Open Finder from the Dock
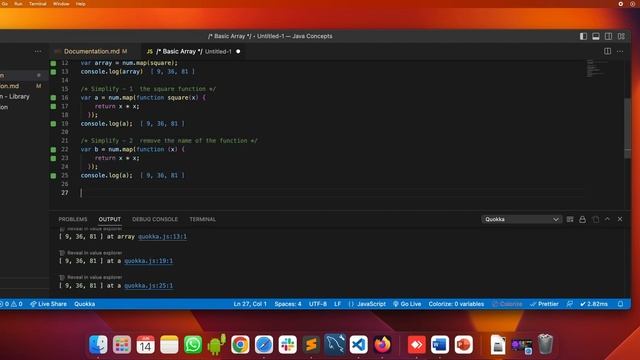 [x=98, y=345]
